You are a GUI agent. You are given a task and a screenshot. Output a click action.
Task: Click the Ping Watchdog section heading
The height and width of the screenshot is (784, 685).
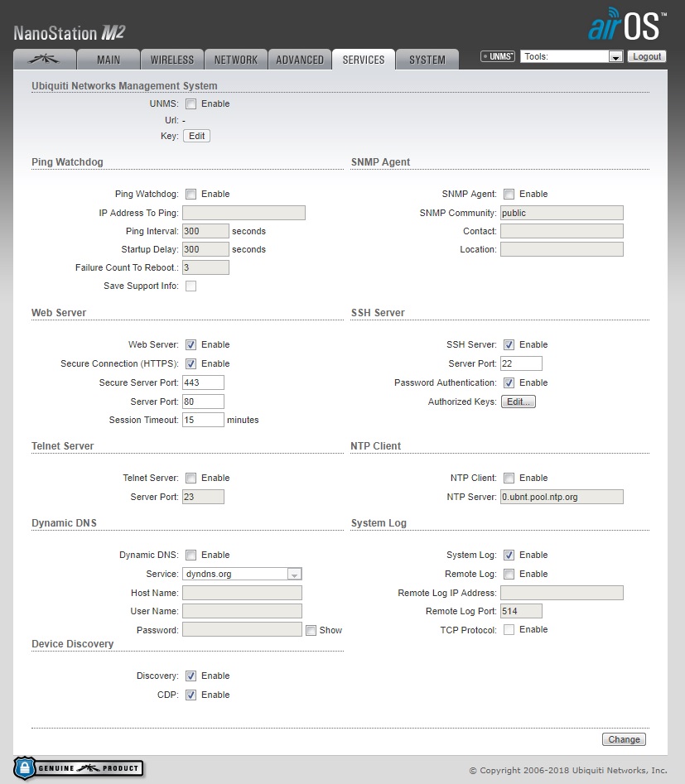[x=67, y=162]
